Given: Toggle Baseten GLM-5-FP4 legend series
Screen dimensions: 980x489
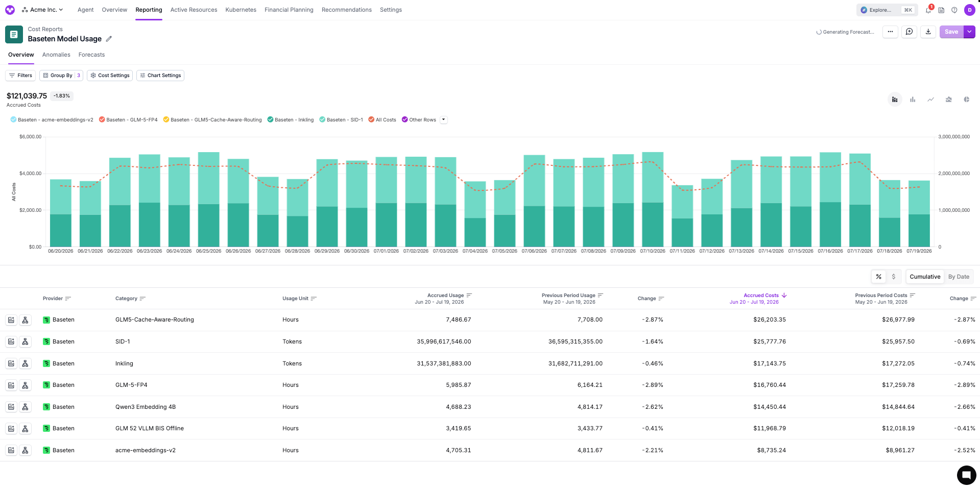Looking at the screenshot, I should (x=128, y=120).
